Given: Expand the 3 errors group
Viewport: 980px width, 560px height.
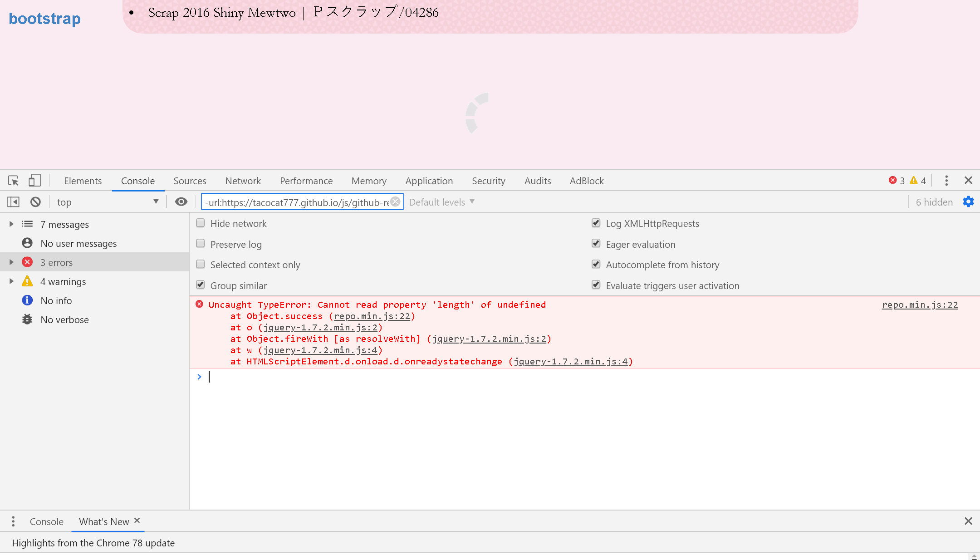Looking at the screenshot, I should tap(10, 262).
